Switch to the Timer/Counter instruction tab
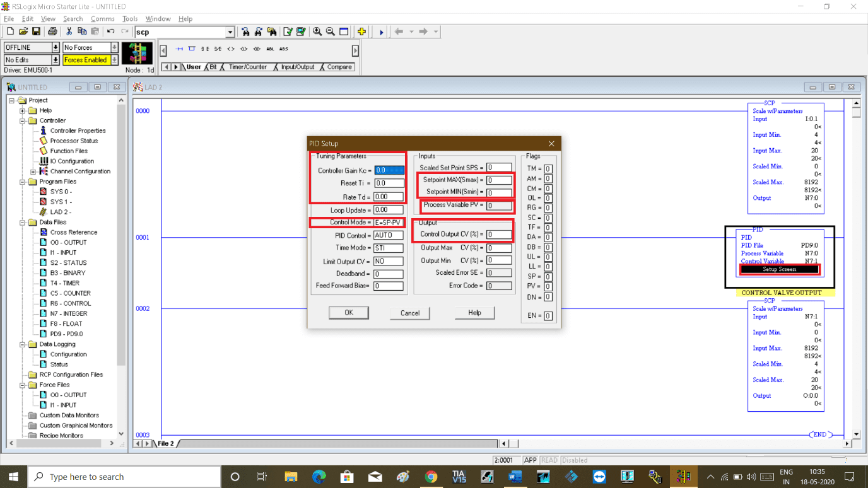This screenshot has width=868, height=488. (x=248, y=67)
